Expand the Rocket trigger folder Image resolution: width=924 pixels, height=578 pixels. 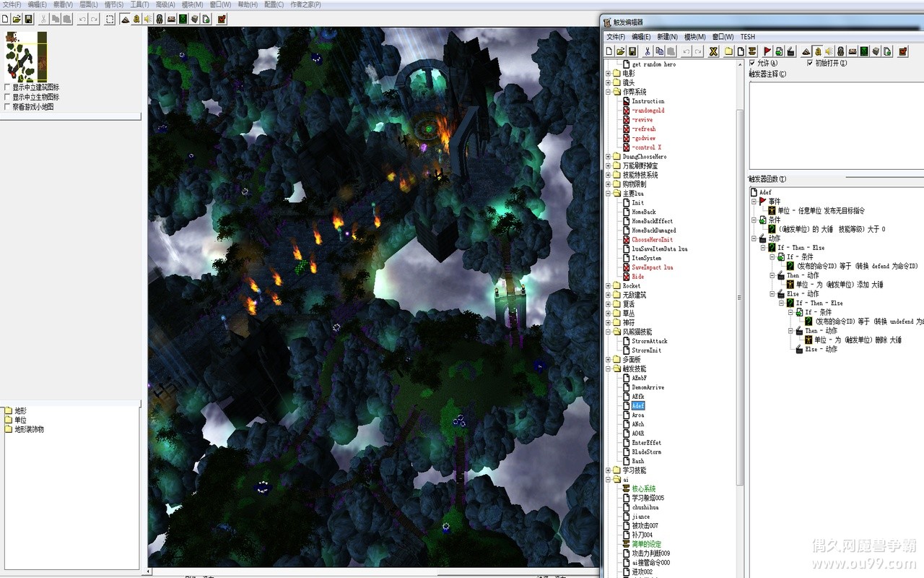[x=608, y=286]
